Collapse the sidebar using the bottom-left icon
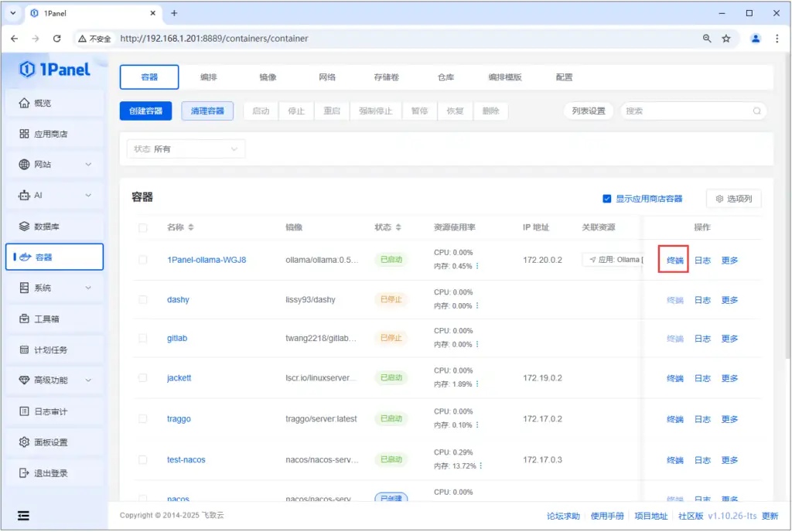Image resolution: width=792 pixels, height=532 pixels. point(23,515)
